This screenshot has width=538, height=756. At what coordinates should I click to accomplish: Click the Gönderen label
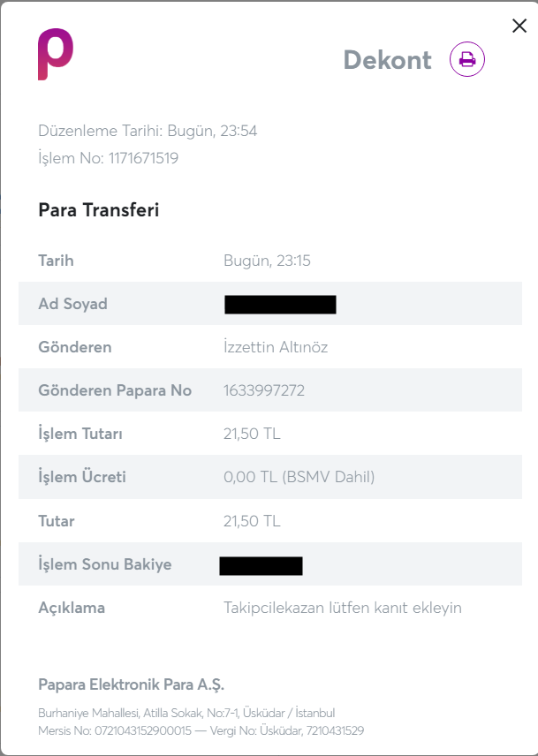75,347
